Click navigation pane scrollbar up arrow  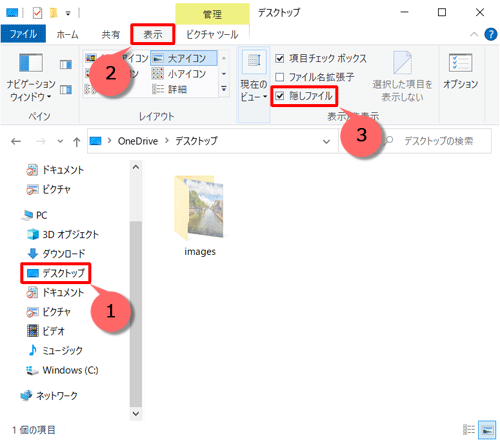pyautogui.click(x=136, y=167)
